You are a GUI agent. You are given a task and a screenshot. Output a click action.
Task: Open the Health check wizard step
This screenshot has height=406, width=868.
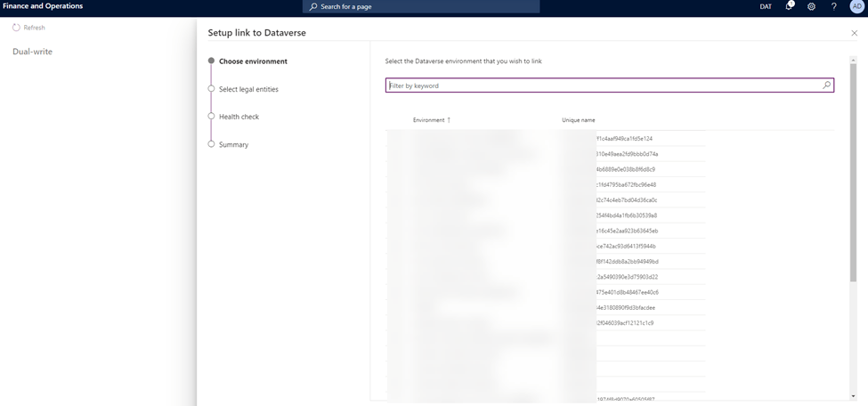point(239,117)
